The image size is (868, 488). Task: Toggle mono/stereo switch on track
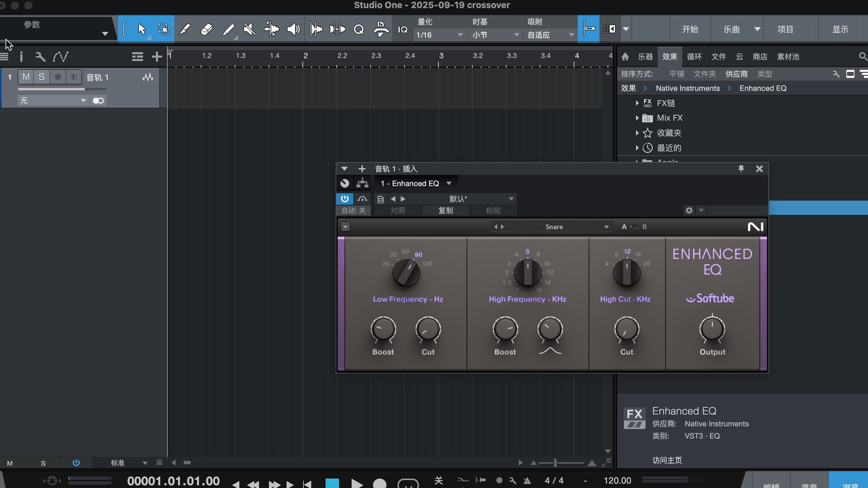pos(98,100)
